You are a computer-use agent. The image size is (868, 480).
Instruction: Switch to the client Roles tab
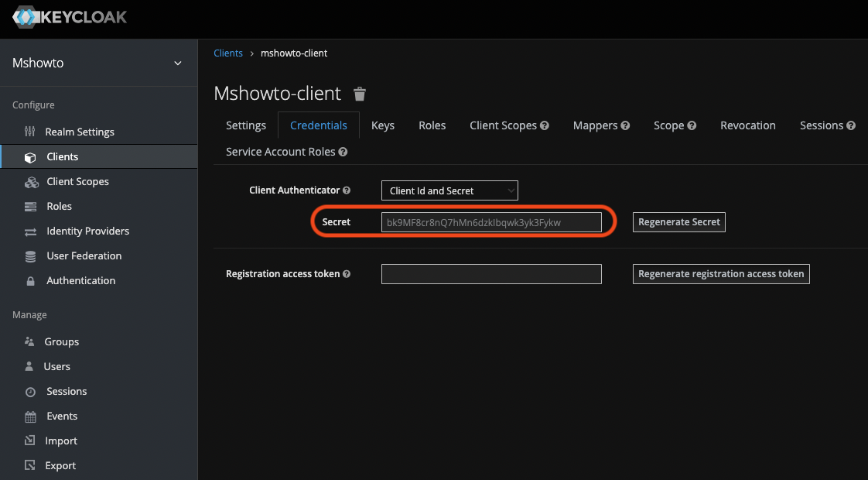[432, 125]
